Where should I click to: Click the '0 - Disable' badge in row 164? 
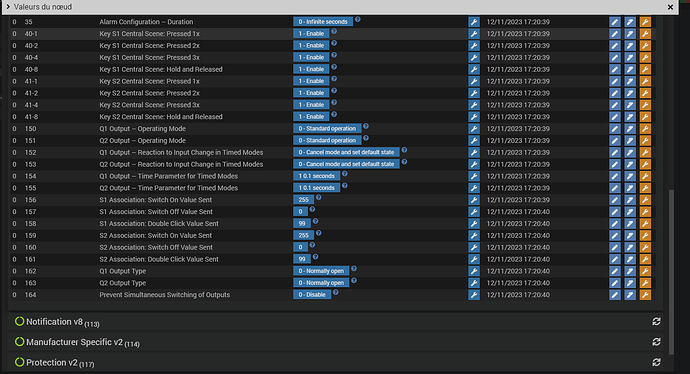point(312,295)
